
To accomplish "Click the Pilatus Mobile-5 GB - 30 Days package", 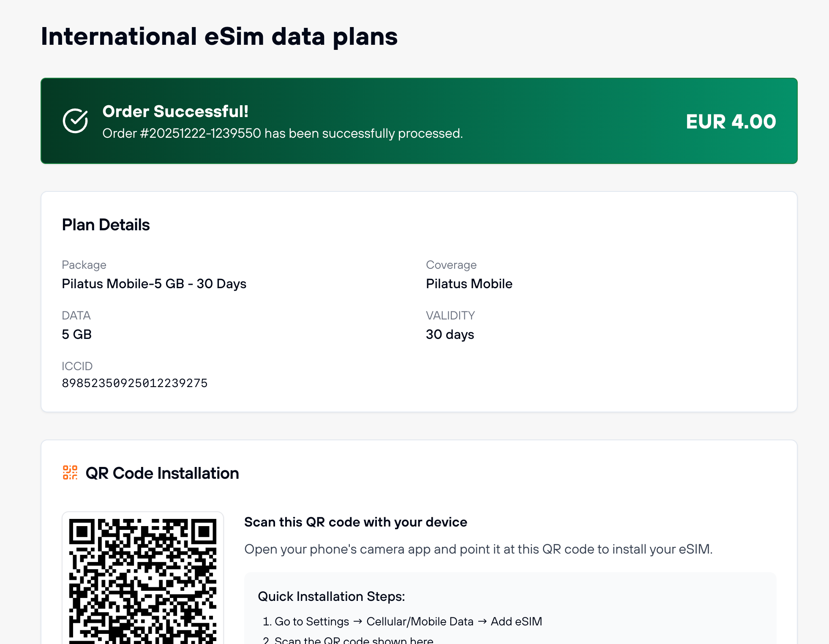I will [x=154, y=284].
